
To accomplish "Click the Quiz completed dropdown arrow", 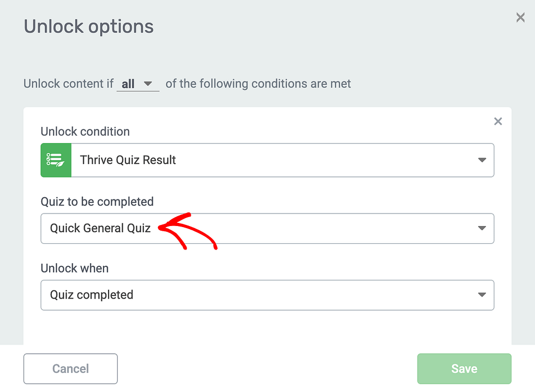I will [482, 295].
